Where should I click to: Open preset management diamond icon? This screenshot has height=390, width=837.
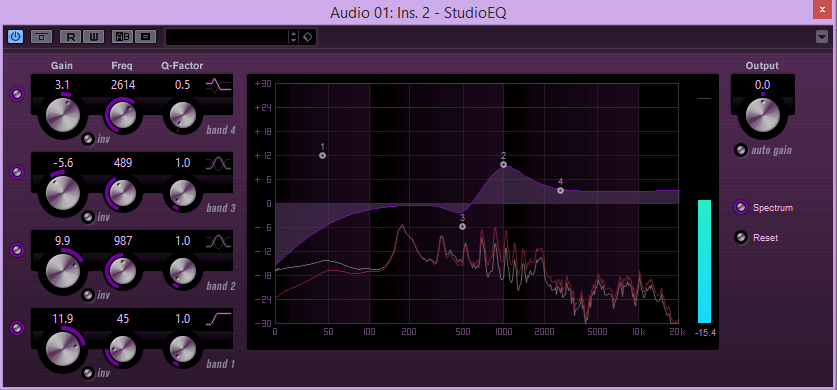point(307,37)
